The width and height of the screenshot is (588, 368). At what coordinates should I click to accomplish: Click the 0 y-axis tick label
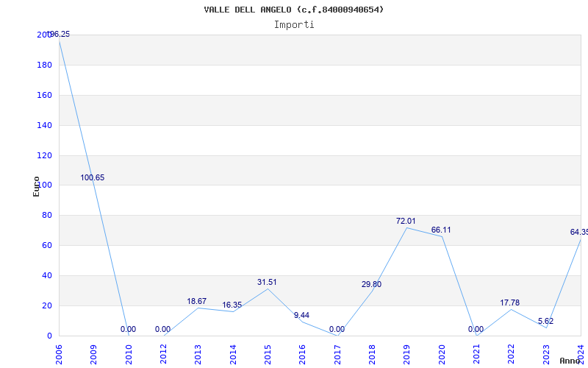(x=49, y=336)
